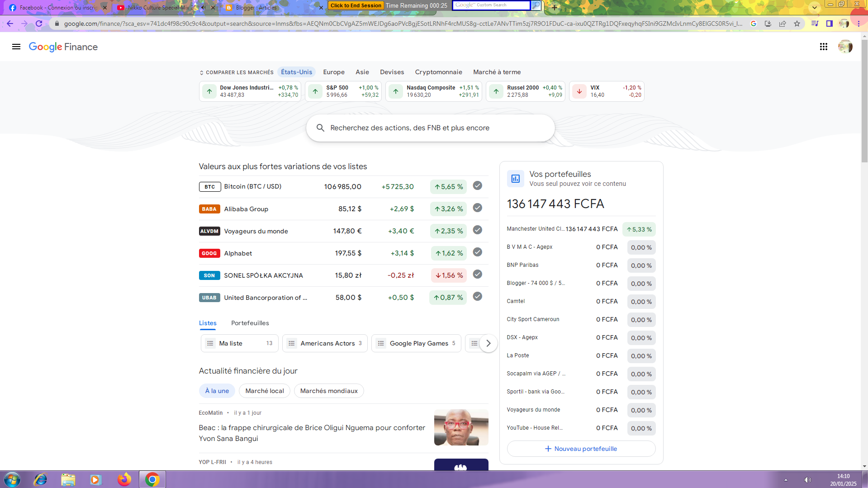The image size is (868, 488).
Task: Open the VIX index card
Action: click(x=607, y=91)
